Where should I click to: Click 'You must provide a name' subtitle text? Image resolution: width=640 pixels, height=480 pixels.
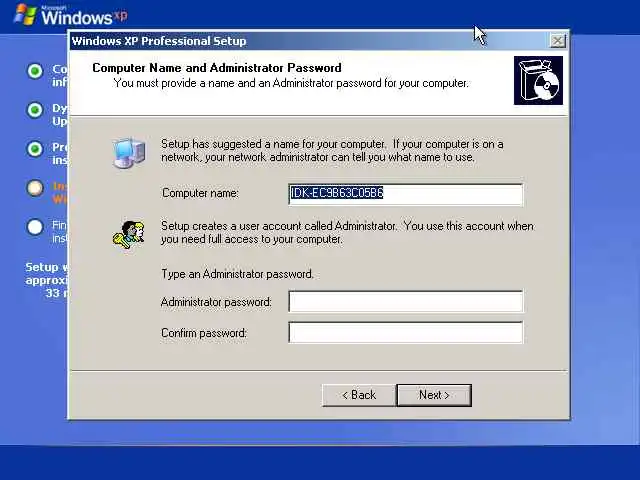click(x=291, y=83)
